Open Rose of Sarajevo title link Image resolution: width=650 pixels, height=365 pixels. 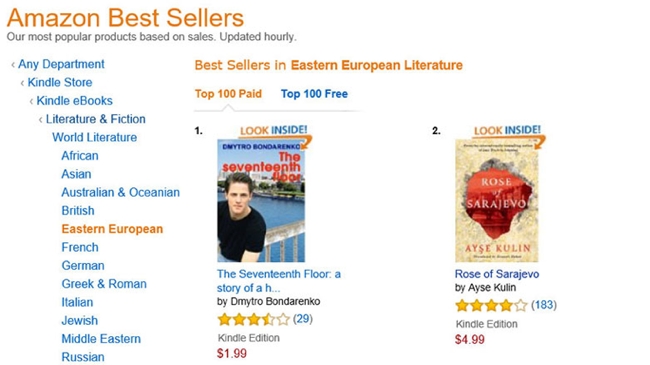click(497, 274)
